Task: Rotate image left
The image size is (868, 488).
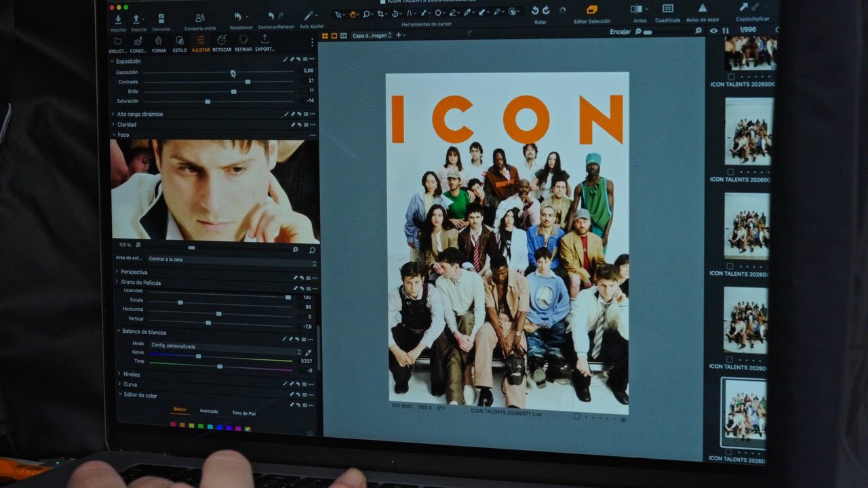Action: point(535,10)
